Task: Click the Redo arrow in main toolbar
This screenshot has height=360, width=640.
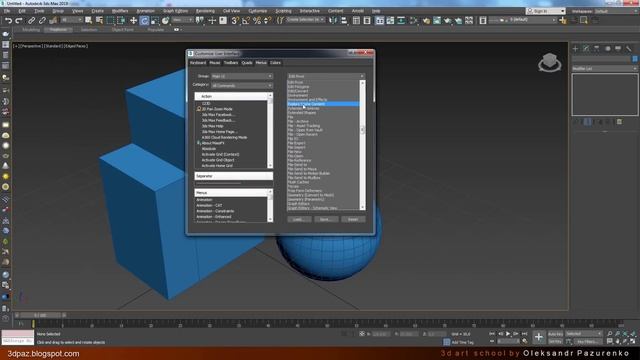Action: [x=19, y=20]
